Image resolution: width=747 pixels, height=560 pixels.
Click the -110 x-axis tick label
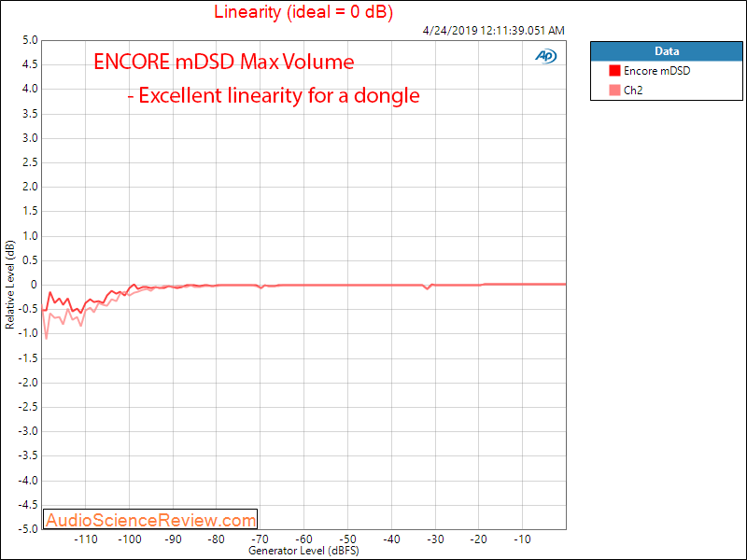(86, 539)
